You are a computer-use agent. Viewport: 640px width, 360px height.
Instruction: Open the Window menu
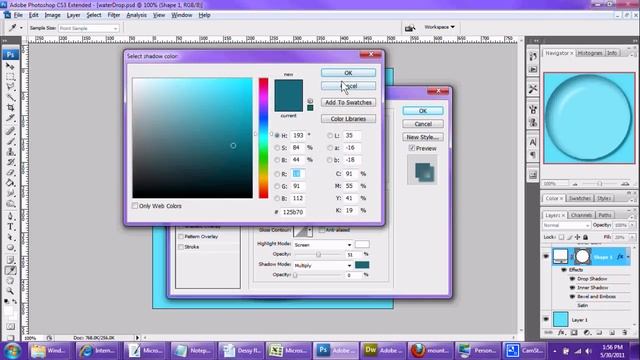[182, 15]
